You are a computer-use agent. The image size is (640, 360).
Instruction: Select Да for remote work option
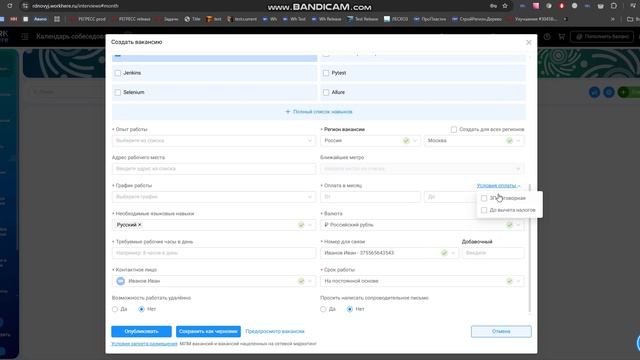pyautogui.click(x=115, y=309)
